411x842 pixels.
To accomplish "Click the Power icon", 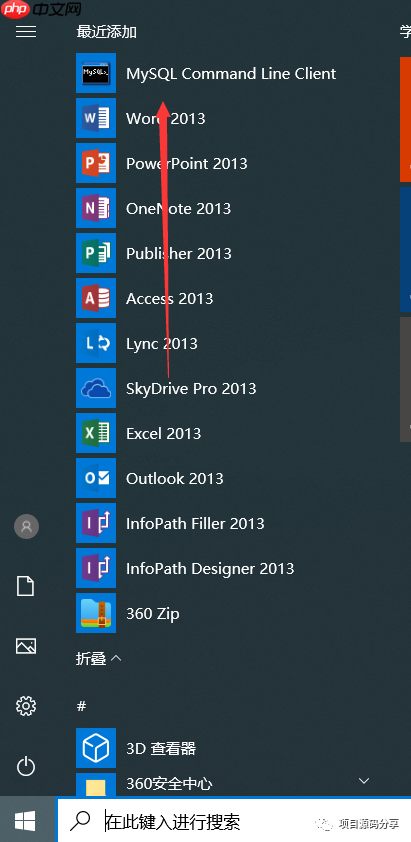I will (x=26, y=766).
